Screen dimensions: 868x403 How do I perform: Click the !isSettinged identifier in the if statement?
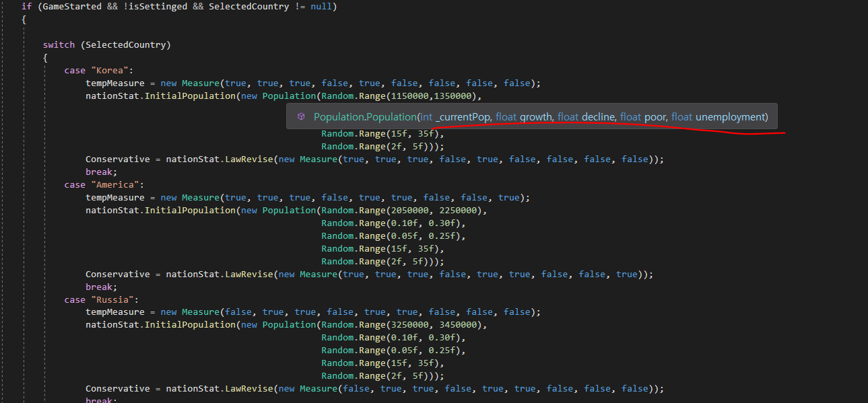[156, 7]
